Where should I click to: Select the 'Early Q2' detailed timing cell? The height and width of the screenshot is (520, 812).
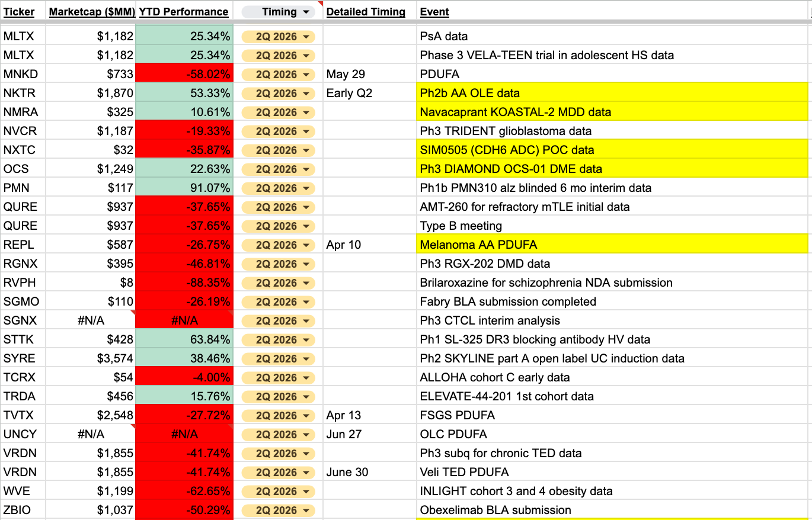point(370,93)
